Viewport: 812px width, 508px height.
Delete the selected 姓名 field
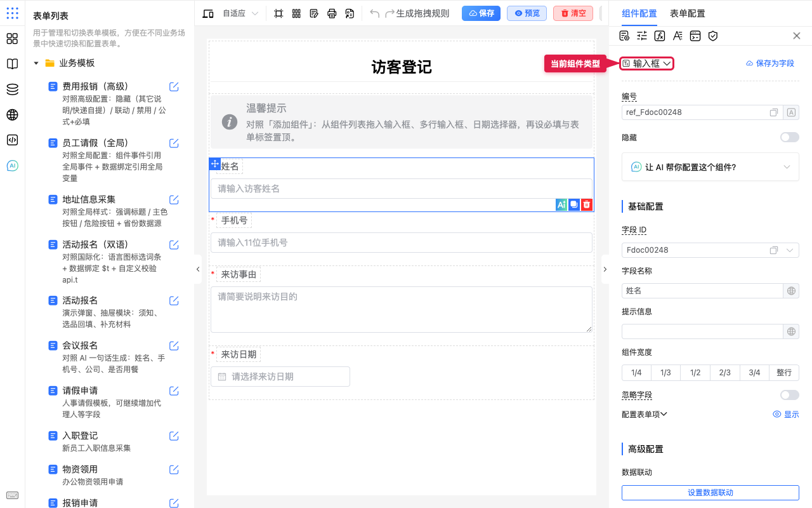tap(587, 204)
